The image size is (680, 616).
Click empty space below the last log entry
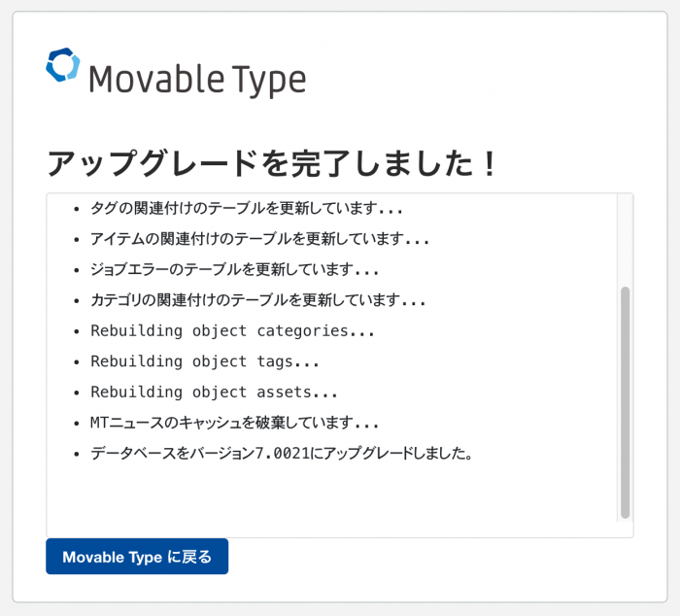tap(330, 500)
